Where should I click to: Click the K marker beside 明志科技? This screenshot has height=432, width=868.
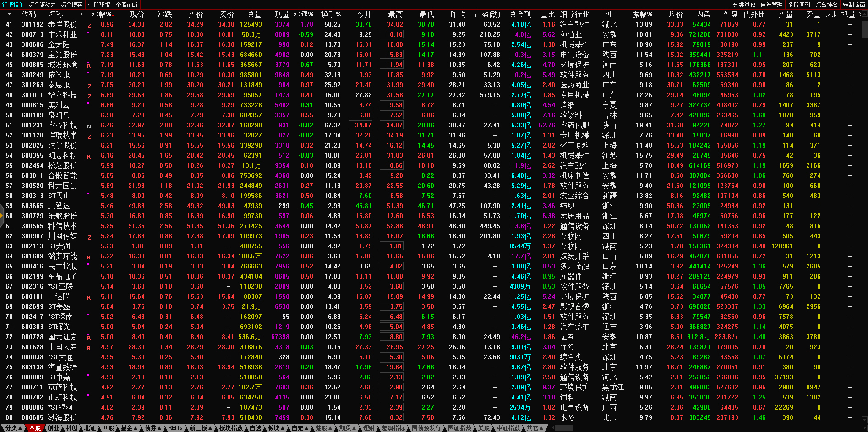pyautogui.click(x=89, y=157)
